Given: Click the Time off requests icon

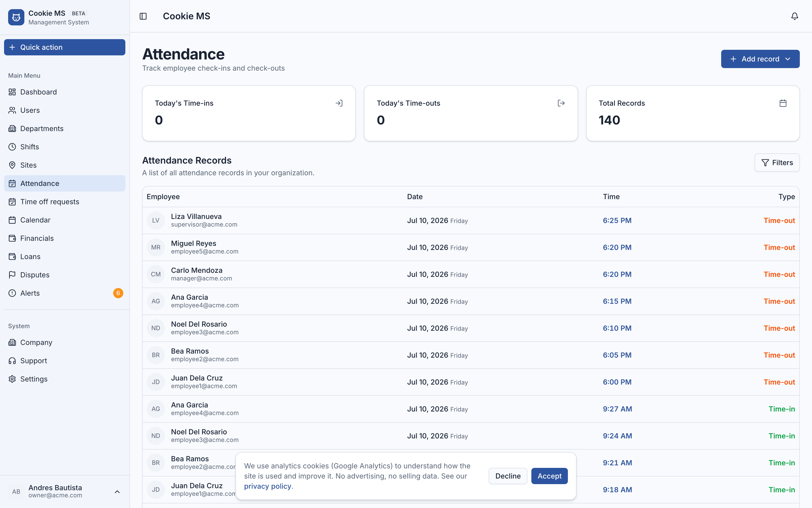Looking at the screenshot, I should pos(12,202).
